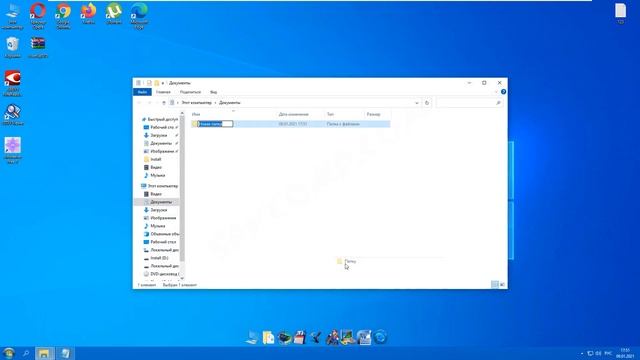Open the Главная ribbon tab
640x360 pixels.
coord(163,92)
